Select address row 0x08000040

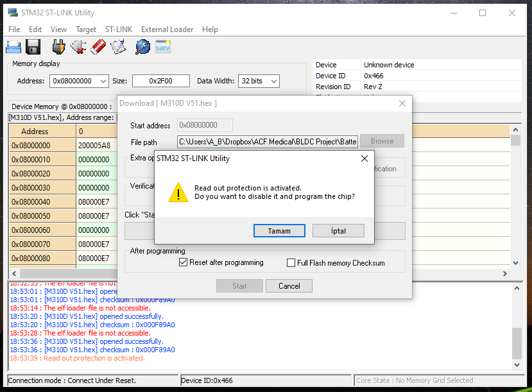[42, 201]
